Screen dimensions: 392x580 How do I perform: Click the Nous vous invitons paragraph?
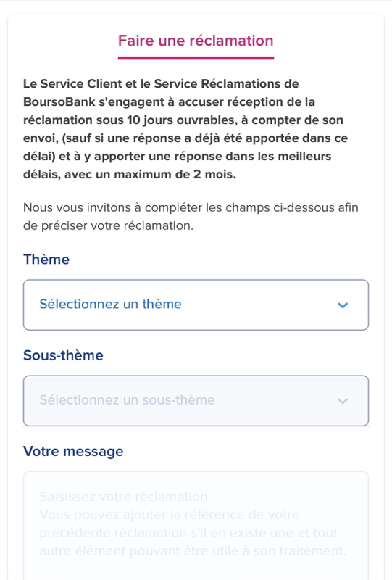pos(191,216)
